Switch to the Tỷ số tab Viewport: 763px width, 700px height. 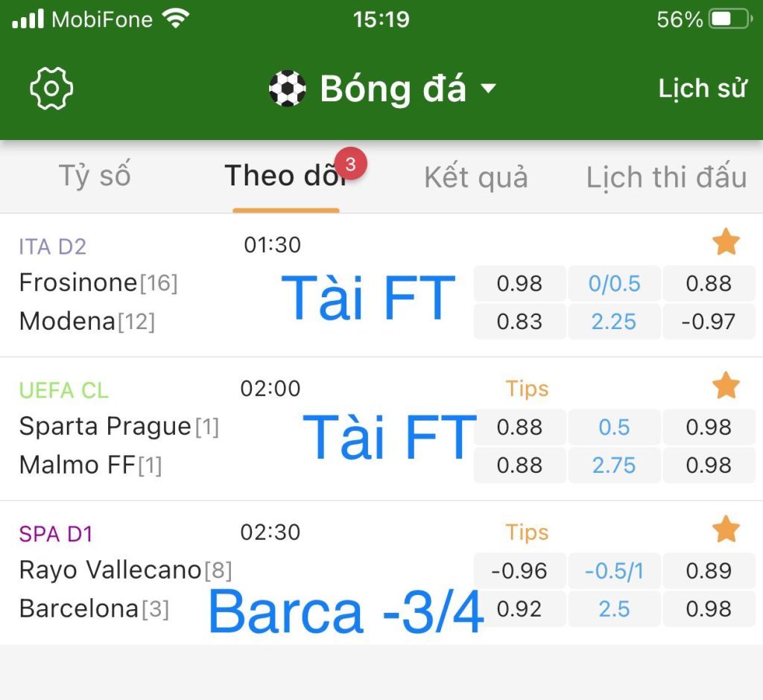tap(95, 175)
